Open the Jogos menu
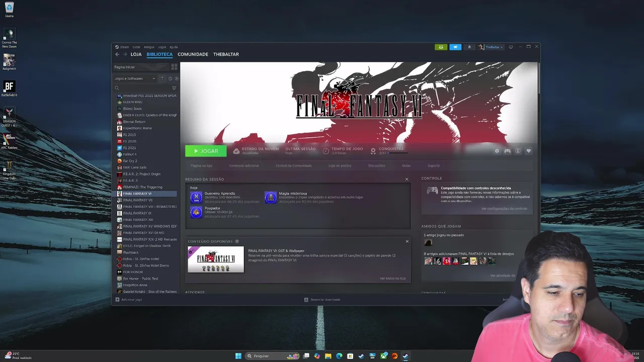644x362 pixels. click(162, 47)
